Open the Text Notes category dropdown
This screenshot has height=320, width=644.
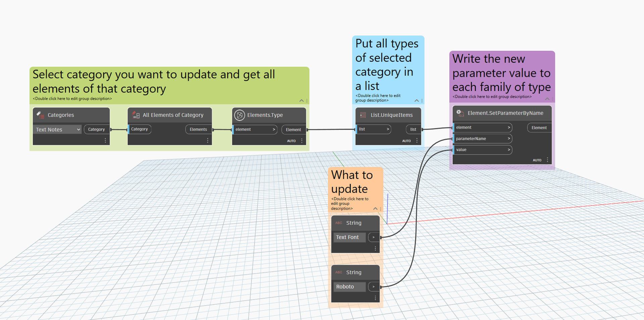[x=57, y=130]
